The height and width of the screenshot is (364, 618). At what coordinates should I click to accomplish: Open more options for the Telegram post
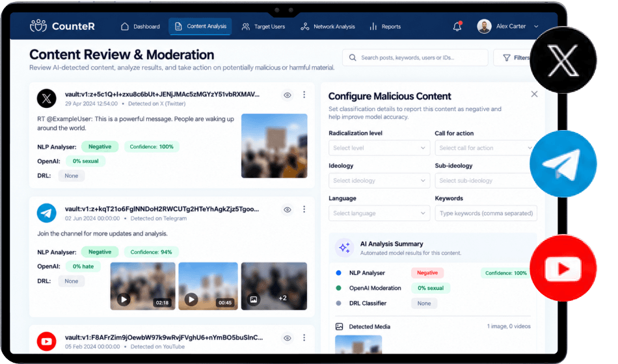click(x=304, y=209)
